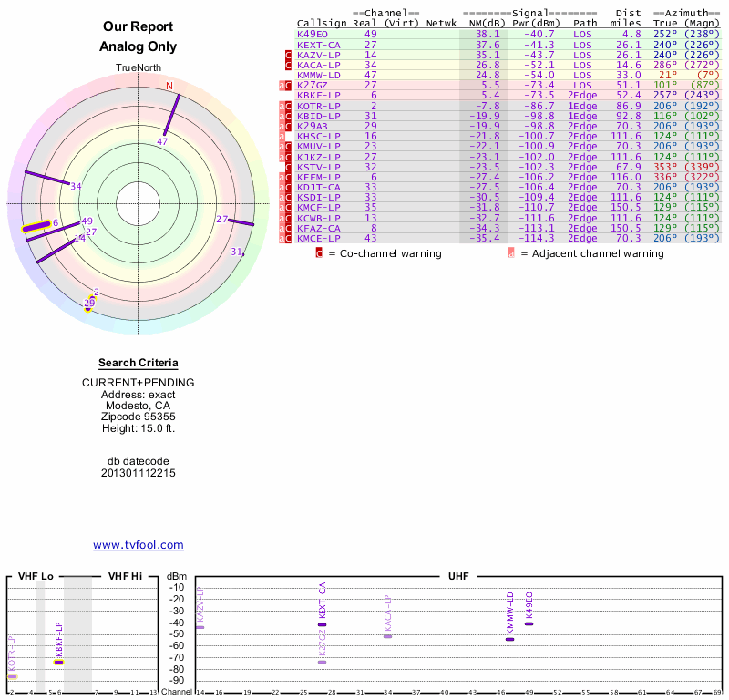Click the channel 47 bar on radar plot
Viewport: 729px width, 700px height.
click(171, 114)
